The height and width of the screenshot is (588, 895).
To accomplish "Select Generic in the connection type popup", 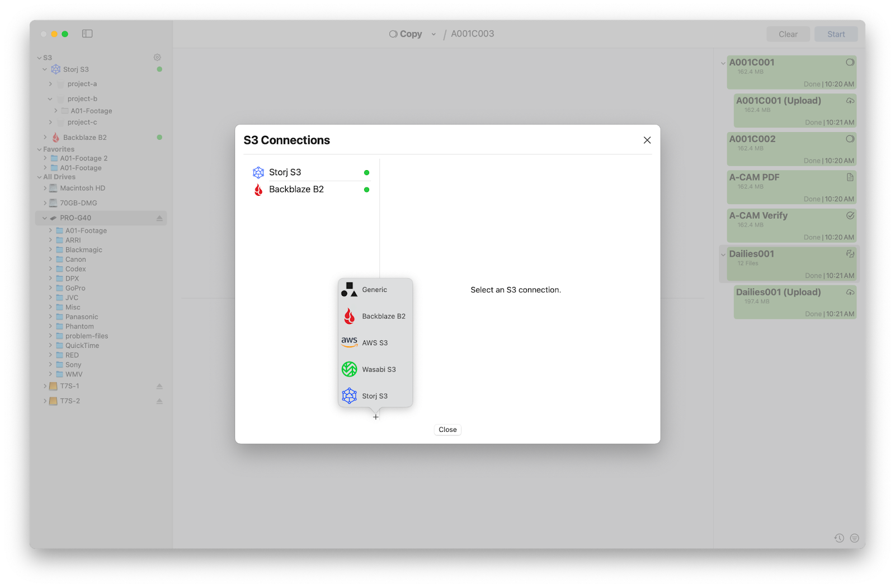I will pyautogui.click(x=375, y=290).
